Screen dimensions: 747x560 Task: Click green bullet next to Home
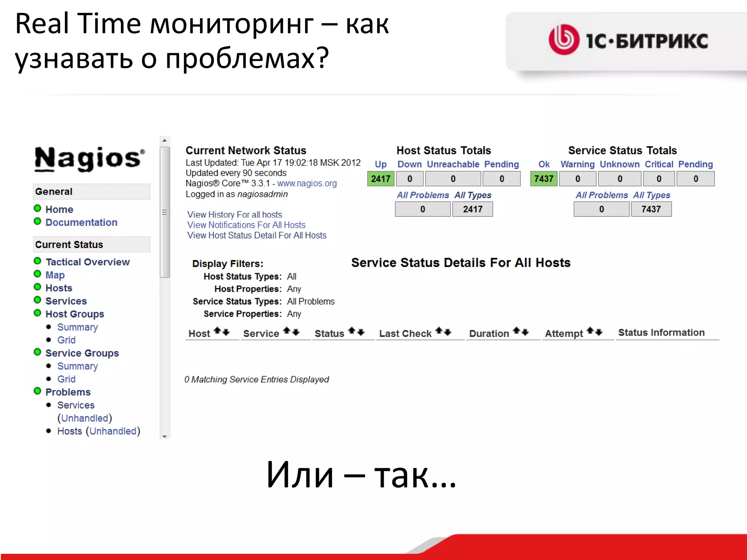pos(37,208)
